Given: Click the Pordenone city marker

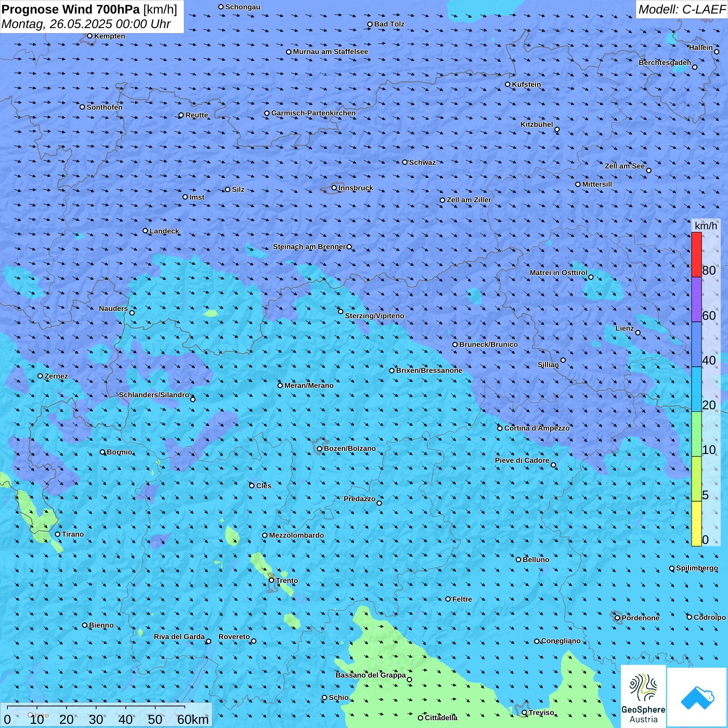Looking at the screenshot, I should 618,618.
